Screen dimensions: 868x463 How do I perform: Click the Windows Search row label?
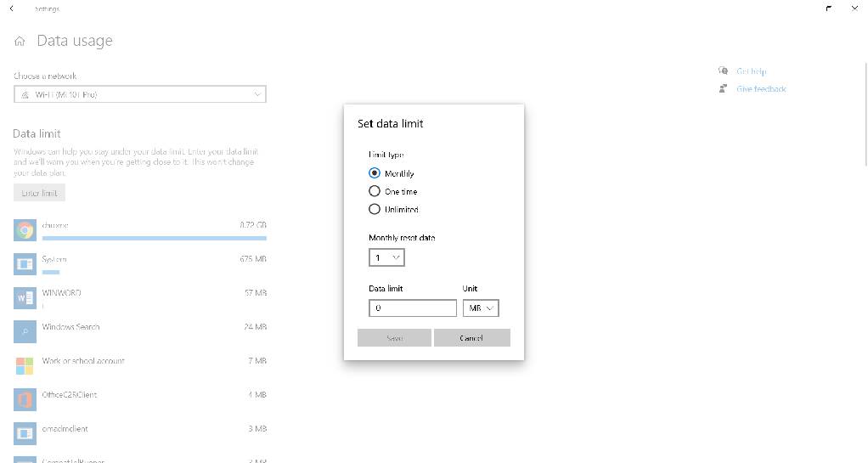coord(70,327)
